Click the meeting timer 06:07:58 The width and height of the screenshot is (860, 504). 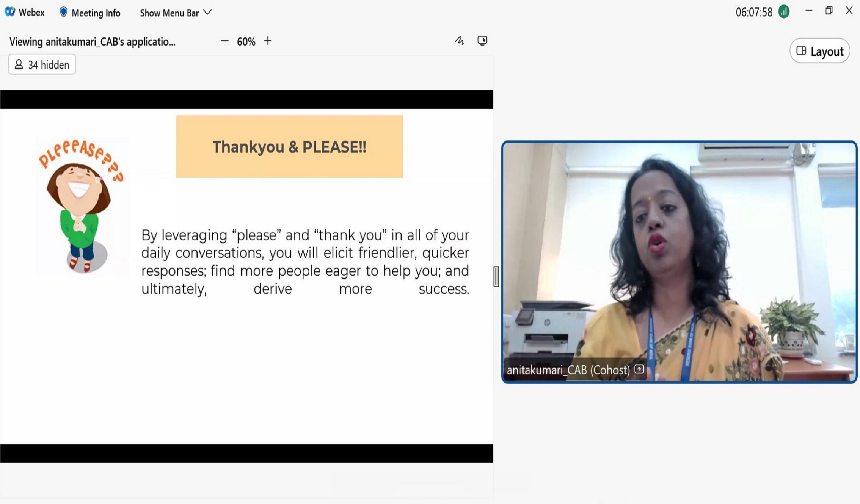(754, 13)
